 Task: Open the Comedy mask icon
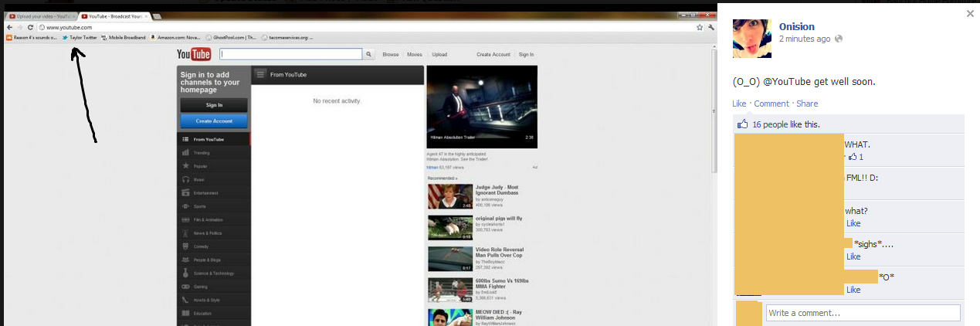(x=185, y=246)
